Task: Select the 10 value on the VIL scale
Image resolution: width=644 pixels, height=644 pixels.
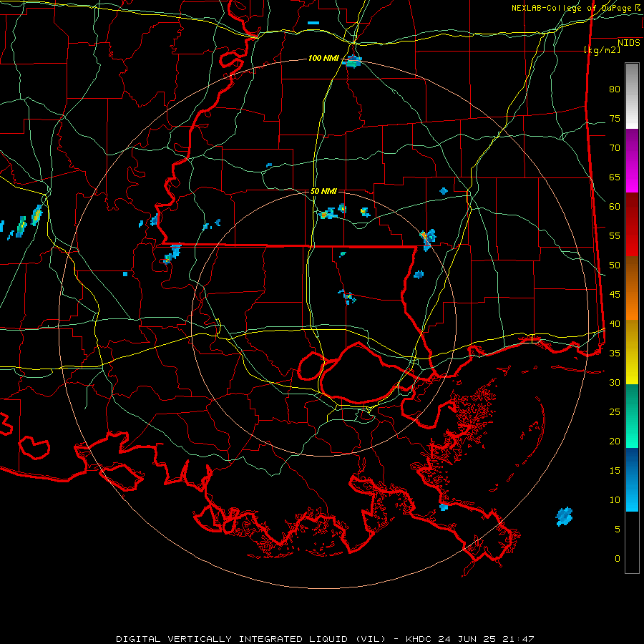Action: pos(615,500)
